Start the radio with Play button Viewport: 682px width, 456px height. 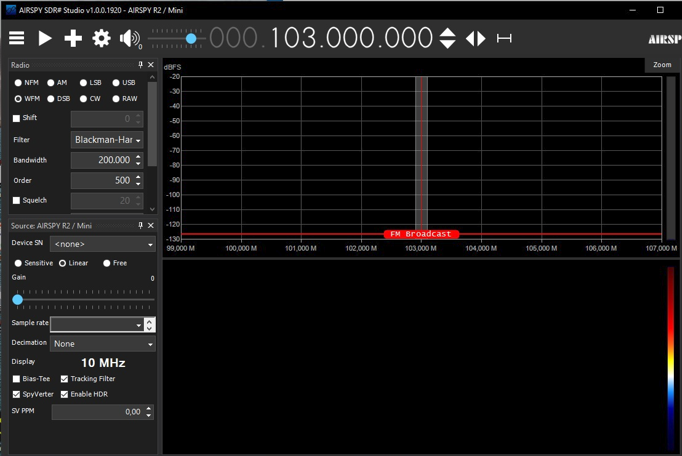point(45,38)
